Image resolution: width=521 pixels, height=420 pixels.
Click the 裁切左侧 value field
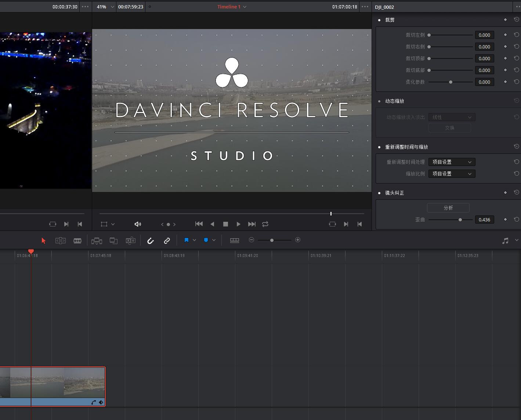[x=484, y=35]
